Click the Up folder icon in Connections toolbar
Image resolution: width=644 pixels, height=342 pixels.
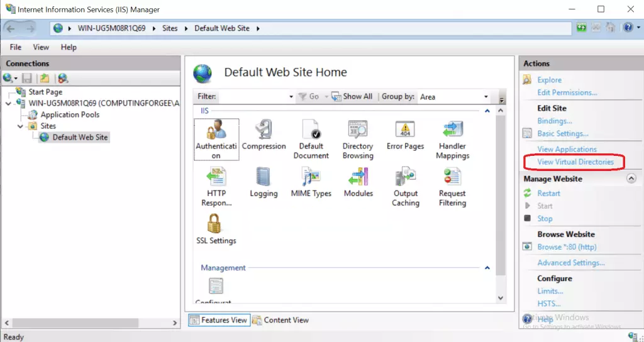click(45, 78)
